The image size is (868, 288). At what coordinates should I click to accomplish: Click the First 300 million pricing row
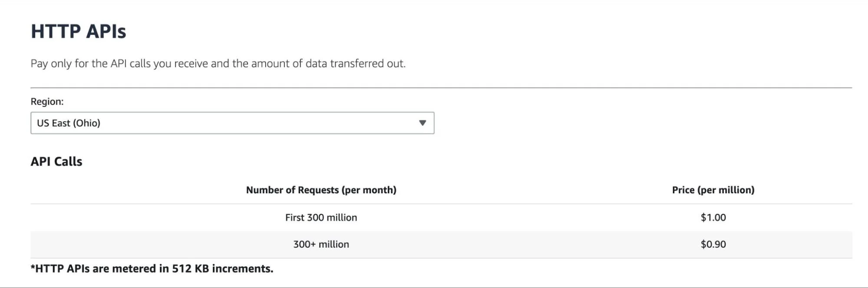pyautogui.click(x=321, y=217)
